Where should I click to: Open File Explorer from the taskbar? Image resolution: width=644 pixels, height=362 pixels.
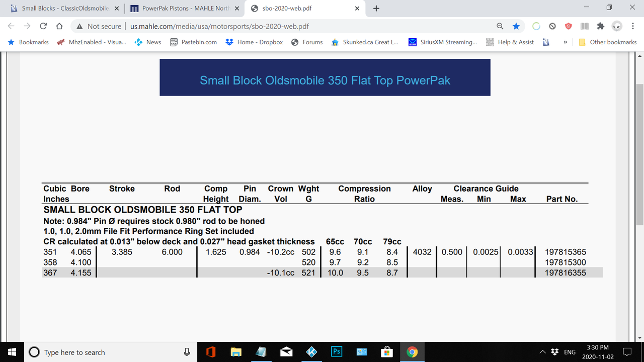pyautogui.click(x=236, y=352)
